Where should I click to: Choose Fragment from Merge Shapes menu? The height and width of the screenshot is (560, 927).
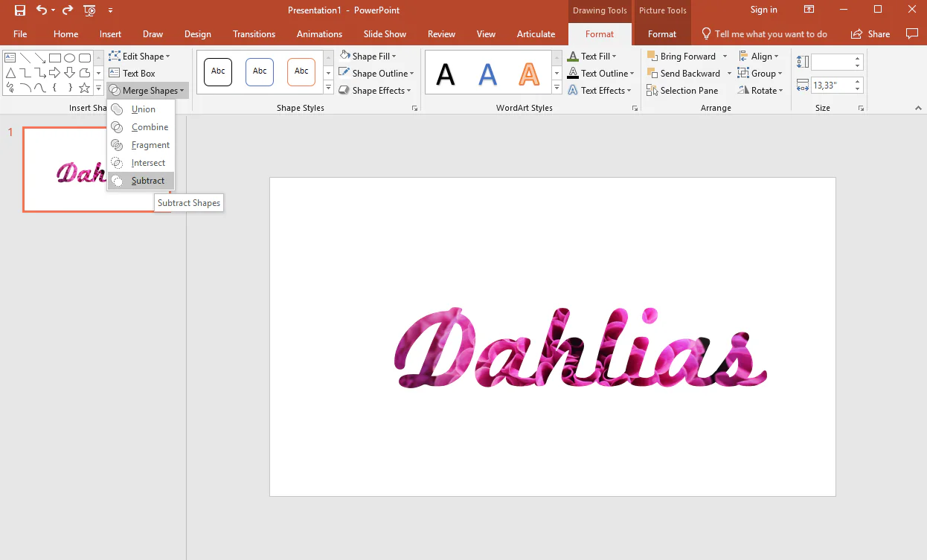point(141,144)
